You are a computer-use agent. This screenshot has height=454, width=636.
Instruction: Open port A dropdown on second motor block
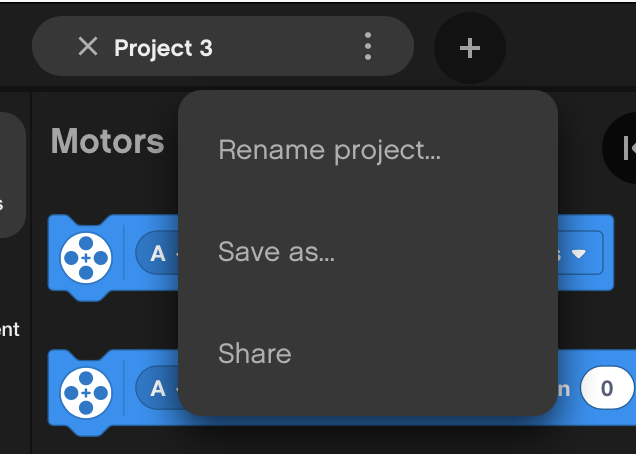pyautogui.click(x=160, y=389)
